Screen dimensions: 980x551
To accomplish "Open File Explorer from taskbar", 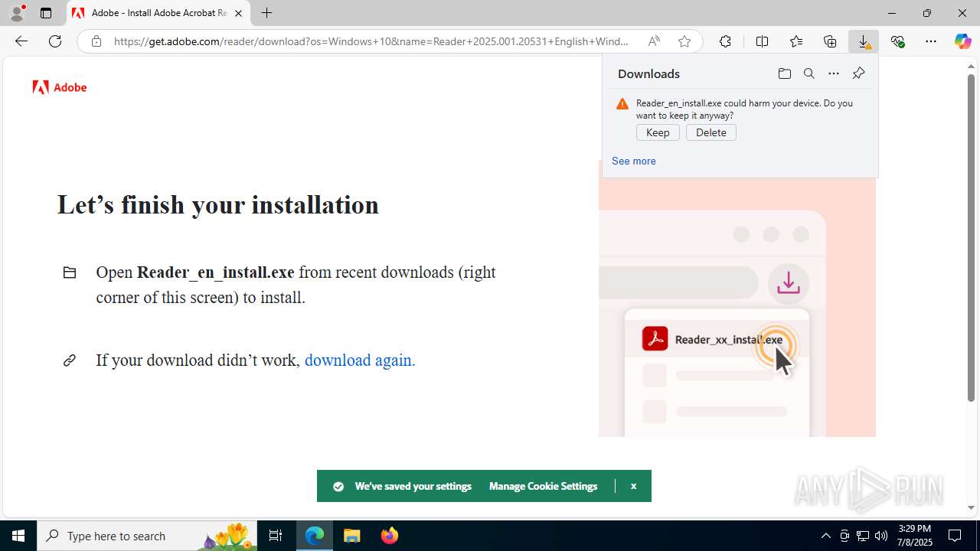I will coord(351,536).
